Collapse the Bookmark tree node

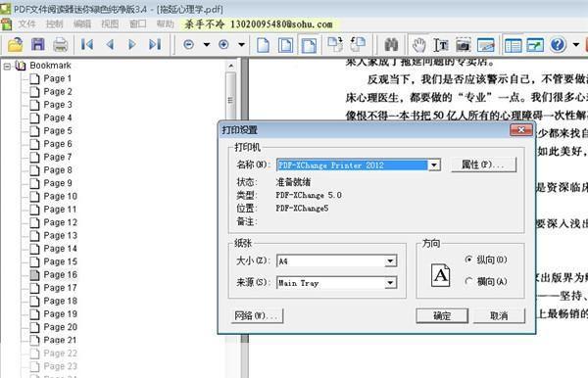pyautogui.click(x=7, y=67)
